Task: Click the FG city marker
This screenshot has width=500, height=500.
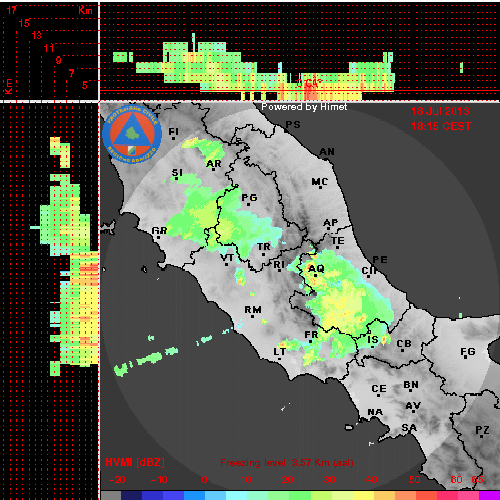Action: pyautogui.click(x=466, y=357)
